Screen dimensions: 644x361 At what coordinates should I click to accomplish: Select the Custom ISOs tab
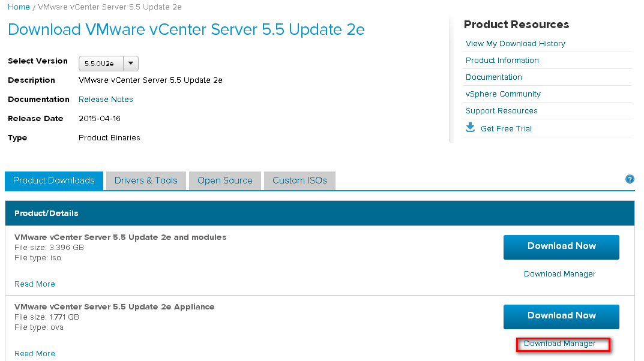pos(300,181)
